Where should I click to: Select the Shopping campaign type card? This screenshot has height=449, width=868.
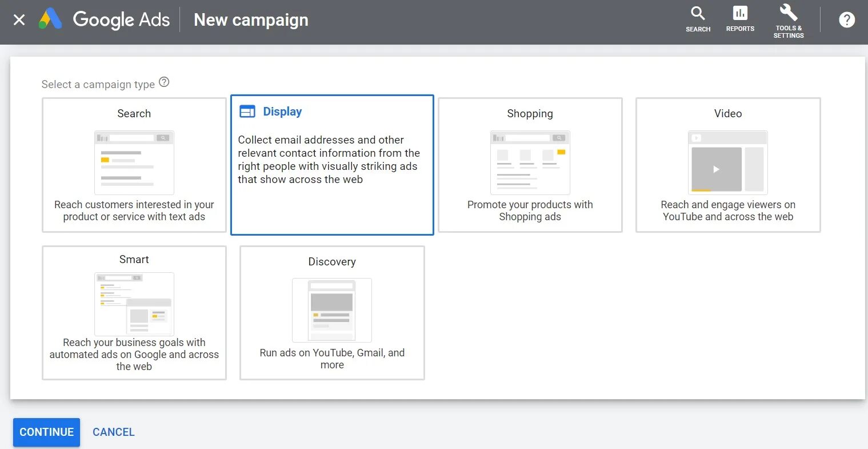click(x=530, y=165)
